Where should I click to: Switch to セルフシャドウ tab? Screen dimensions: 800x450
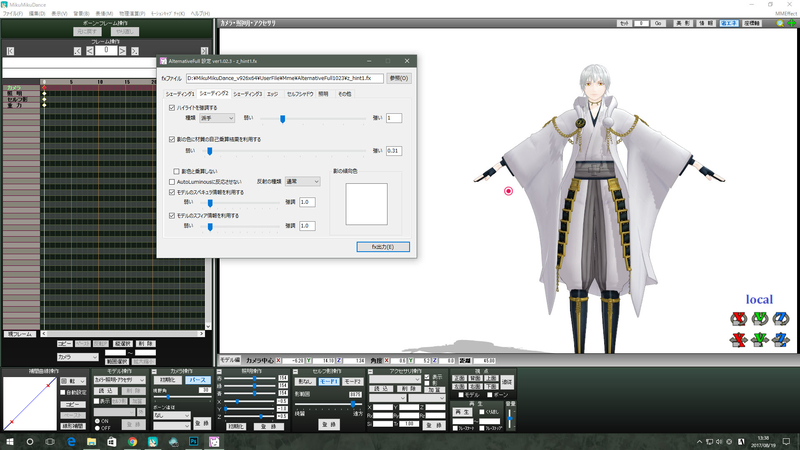300,94
